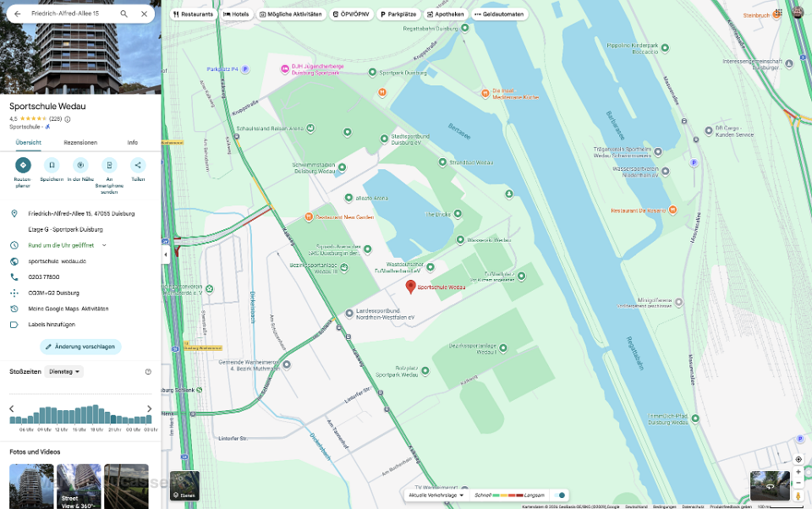
Task: Switch to the Rezensionen tab
Action: pos(80,143)
